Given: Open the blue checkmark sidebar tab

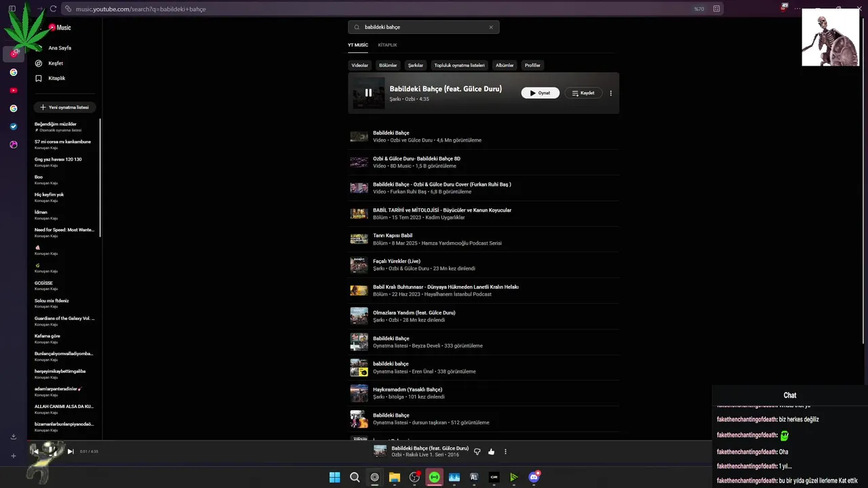Looking at the screenshot, I should tap(13, 126).
